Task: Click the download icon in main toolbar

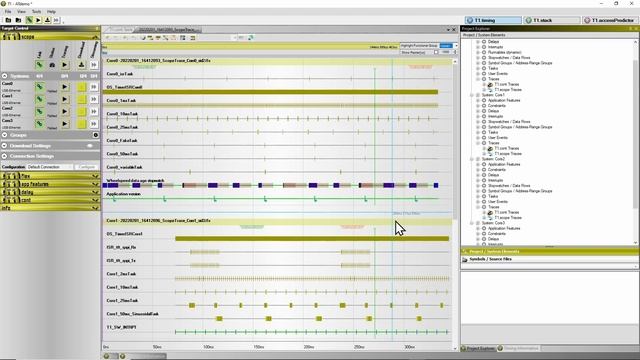Action: [47, 20]
